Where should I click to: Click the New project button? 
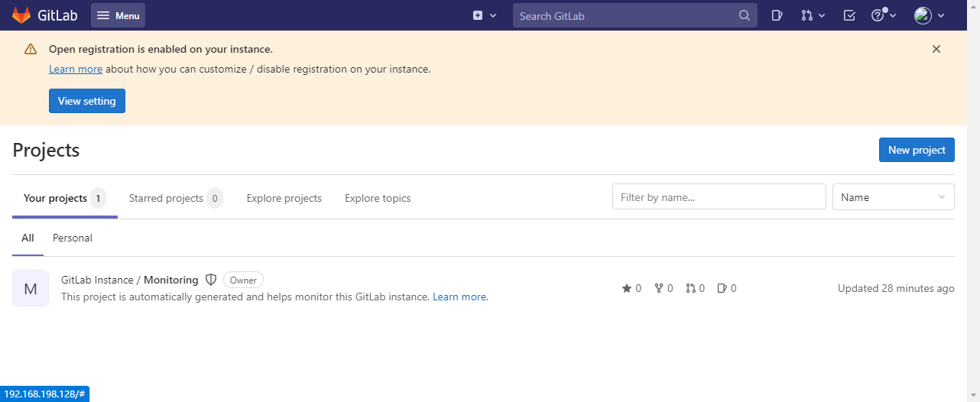917,150
